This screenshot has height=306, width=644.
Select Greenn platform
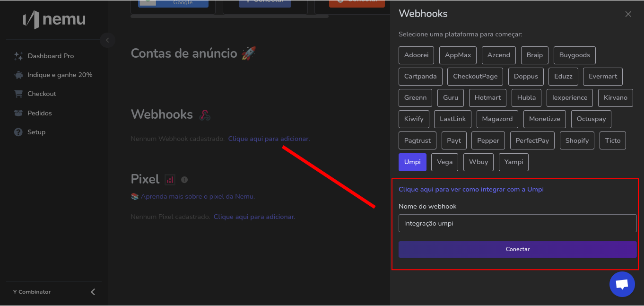(415, 97)
